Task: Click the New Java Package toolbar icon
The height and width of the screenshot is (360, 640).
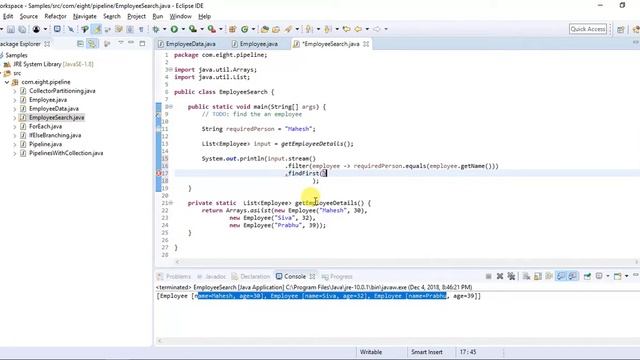Action: (x=232, y=29)
